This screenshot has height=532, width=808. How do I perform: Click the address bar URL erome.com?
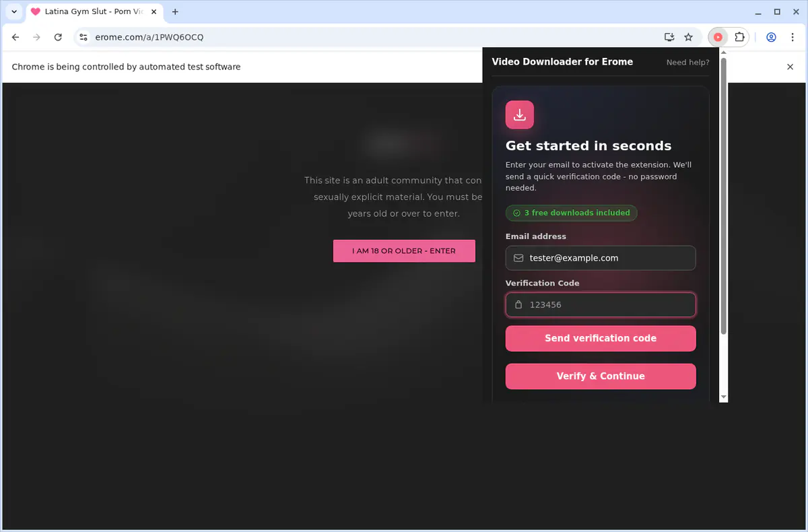click(149, 37)
